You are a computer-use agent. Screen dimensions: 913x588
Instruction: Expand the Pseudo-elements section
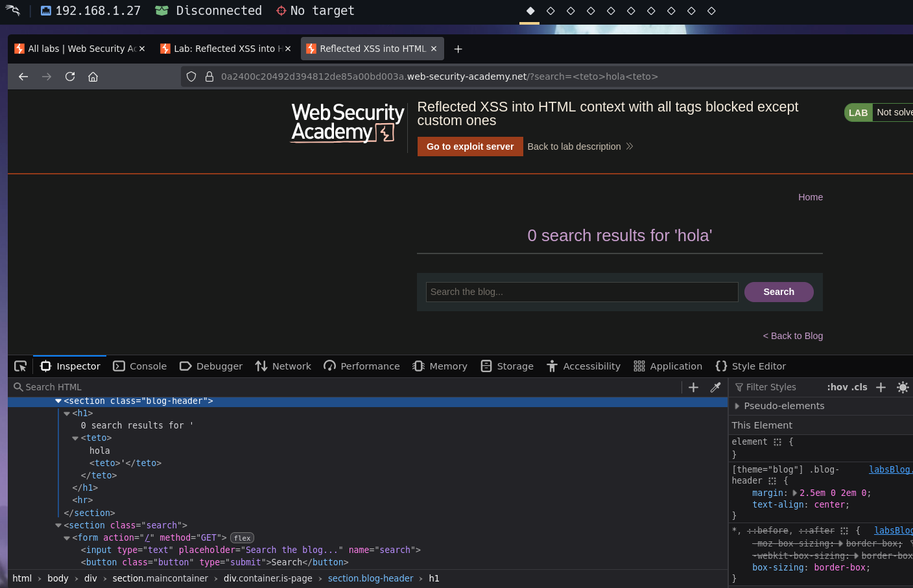click(x=737, y=406)
